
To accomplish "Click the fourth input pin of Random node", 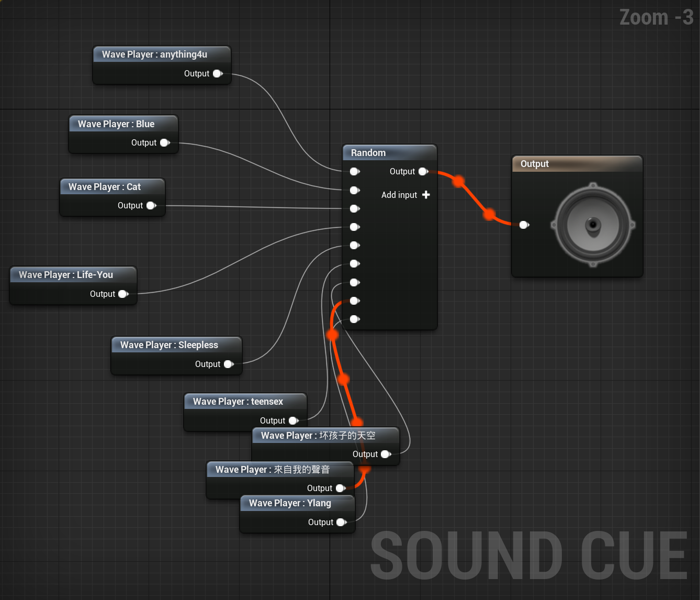I will 355,227.
